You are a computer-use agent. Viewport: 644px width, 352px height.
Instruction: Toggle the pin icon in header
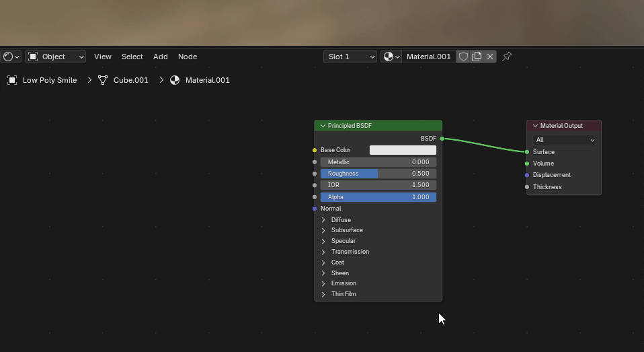point(507,57)
